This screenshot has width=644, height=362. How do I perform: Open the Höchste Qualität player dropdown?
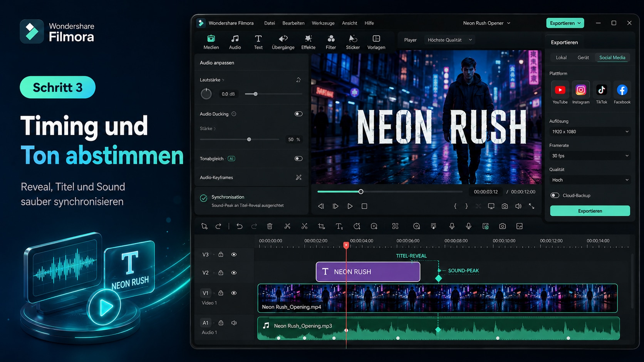[x=449, y=40]
